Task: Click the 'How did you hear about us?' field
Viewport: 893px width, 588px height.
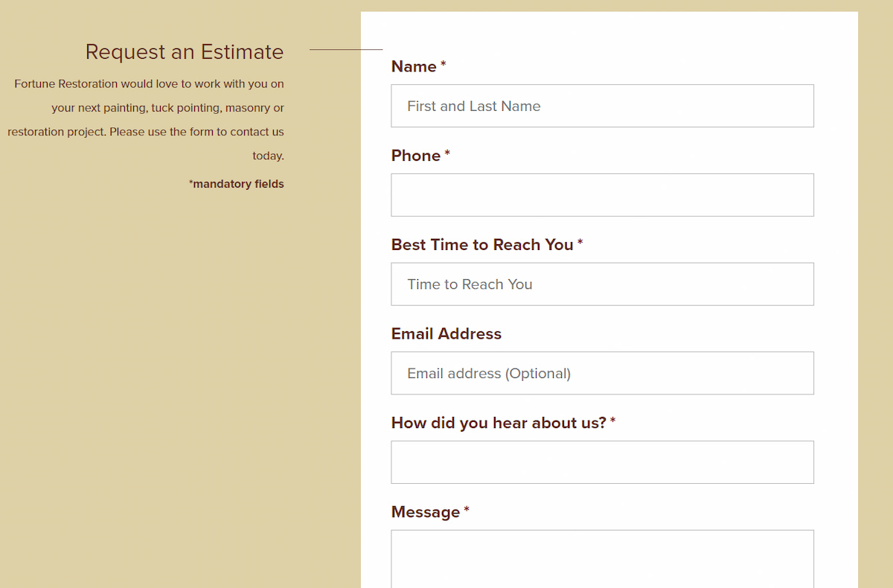Action: [x=602, y=462]
